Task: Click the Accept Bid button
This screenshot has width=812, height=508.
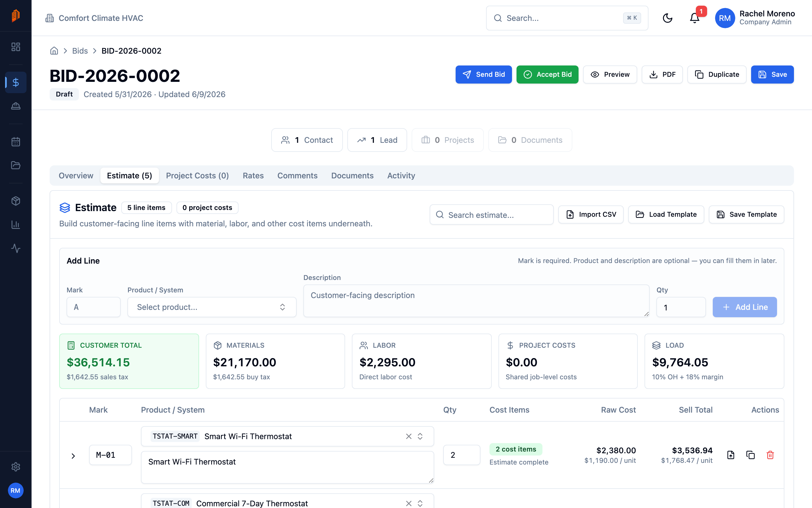Action: [x=547, y=74]
